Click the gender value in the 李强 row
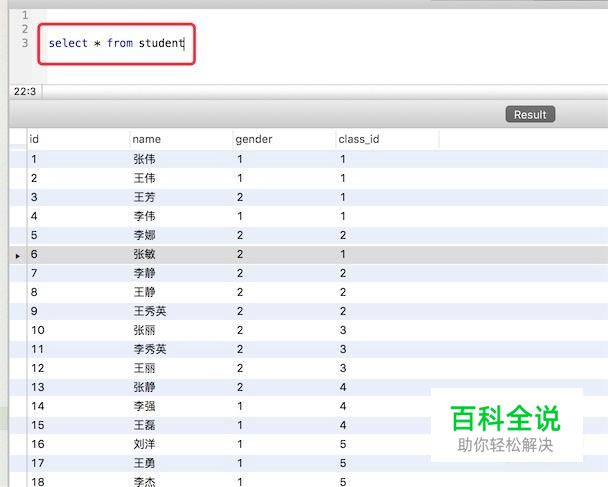 [x=240, y=406]
